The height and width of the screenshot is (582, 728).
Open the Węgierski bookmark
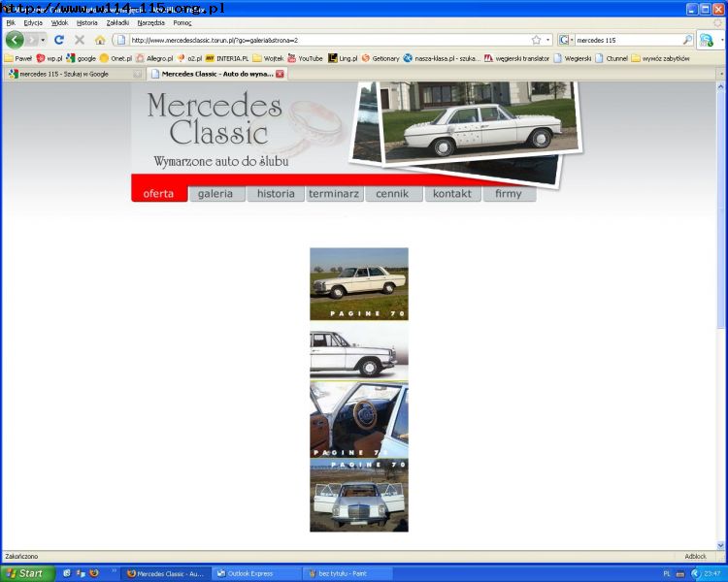(x=573, y=58)
